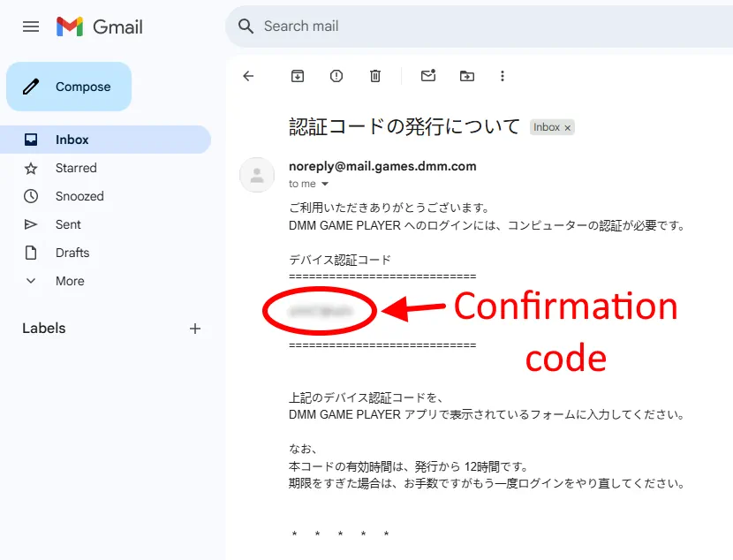Click the line 上記のデバイス認証コードを
733x560 pixels.
366,397
